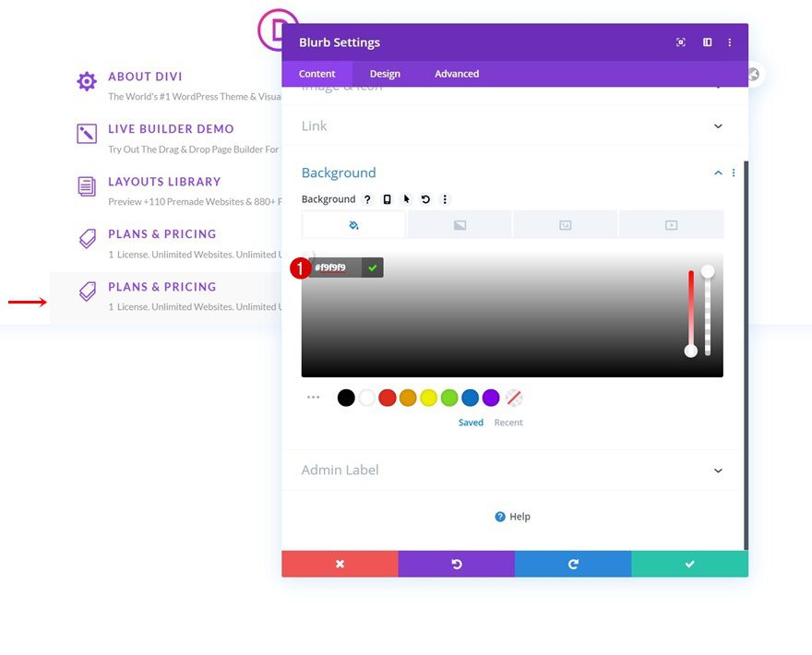Screen dimensions: 812x655
Task: Open the Blurb Settings expand modal icon
Action: (680, 42)
